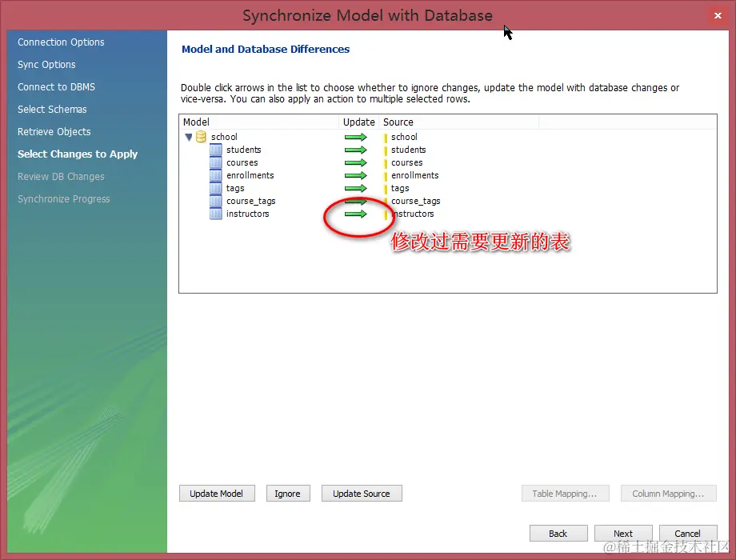Open the Sync Options step
This screenshot has width=736, height=560.
(46, 65)
